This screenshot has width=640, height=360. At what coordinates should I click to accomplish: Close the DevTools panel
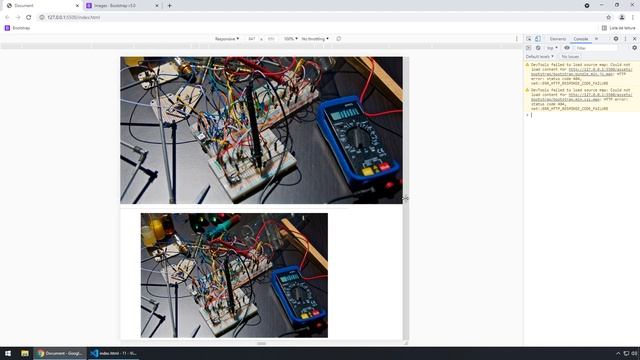pos(635,39)
